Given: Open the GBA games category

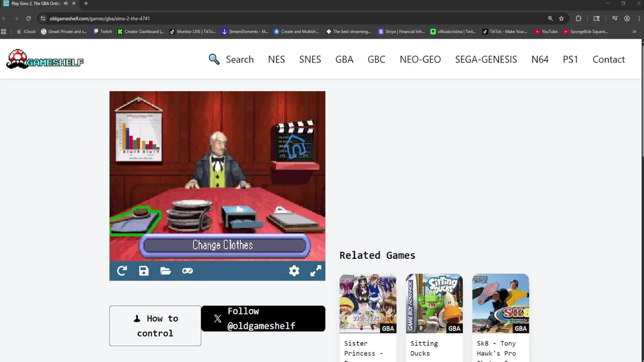Looking at the screenshot, I should coord(344,59).
